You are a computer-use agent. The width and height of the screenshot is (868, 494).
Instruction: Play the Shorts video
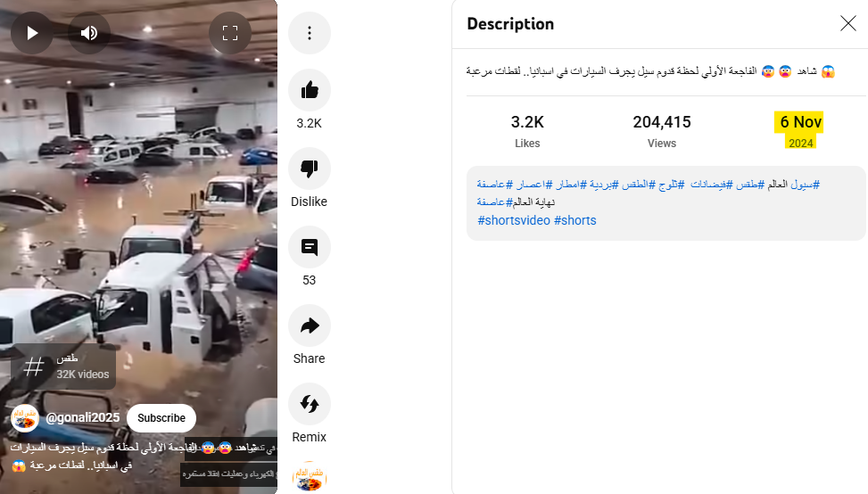32,33
